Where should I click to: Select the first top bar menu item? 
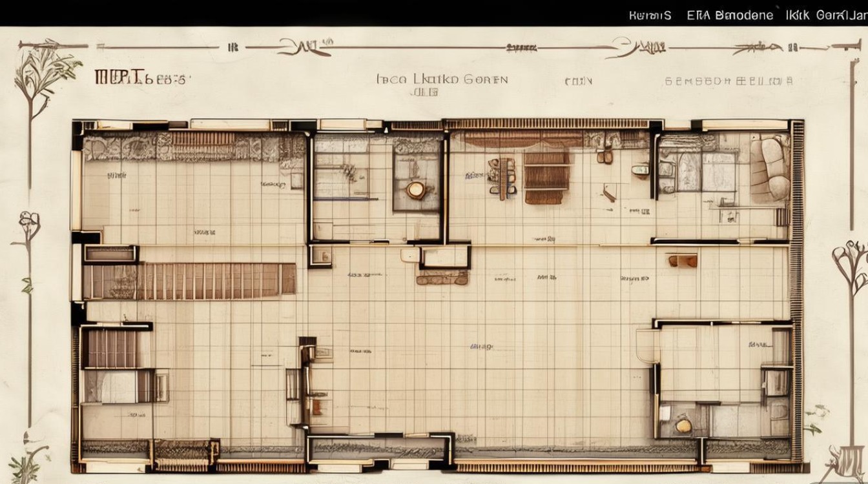tap(650, 15)
